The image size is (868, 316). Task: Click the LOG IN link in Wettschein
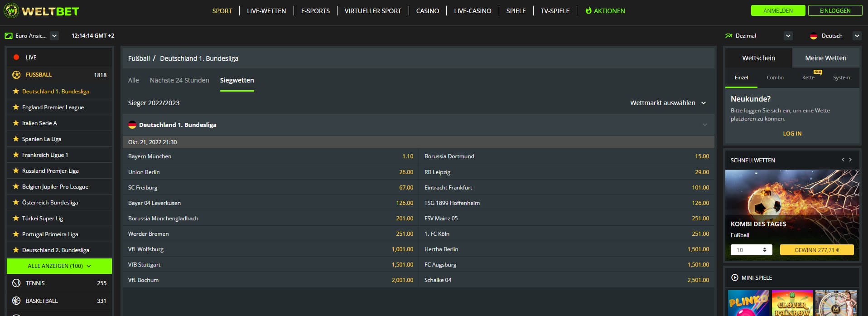[x=792, y=133]
